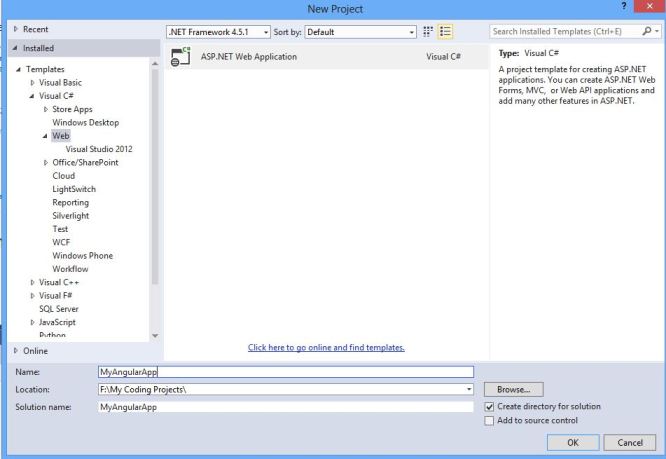Select the Windows Phone template category
666x459 pixels.
(82, 256)
